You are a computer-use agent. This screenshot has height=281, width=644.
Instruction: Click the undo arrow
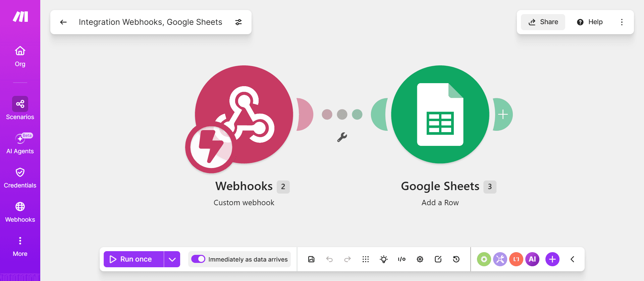click(329, 259)
